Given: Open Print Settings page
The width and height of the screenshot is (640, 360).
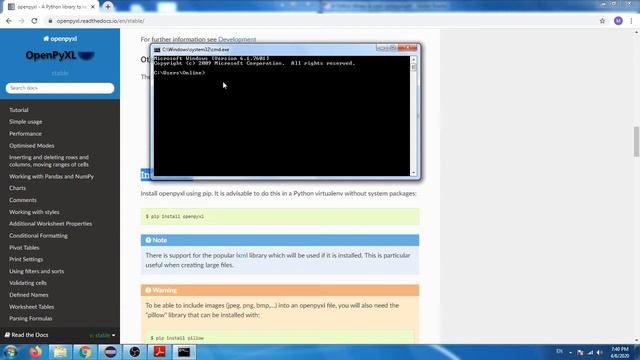Looking at the screenshot, I should tap(26, 259).
